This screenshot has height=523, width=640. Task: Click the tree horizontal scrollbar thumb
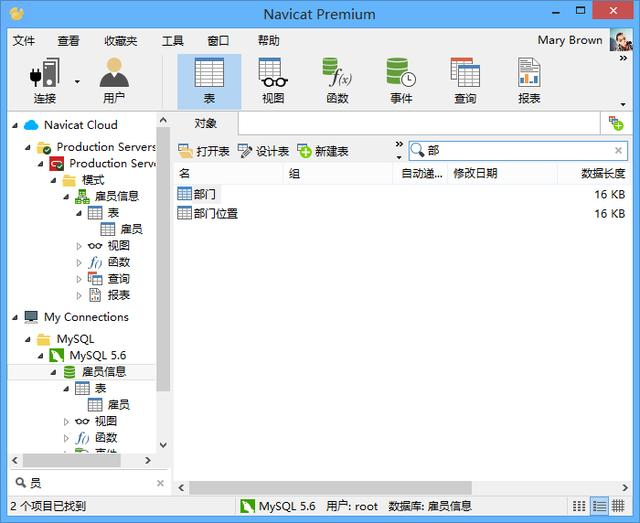(71, 461)
